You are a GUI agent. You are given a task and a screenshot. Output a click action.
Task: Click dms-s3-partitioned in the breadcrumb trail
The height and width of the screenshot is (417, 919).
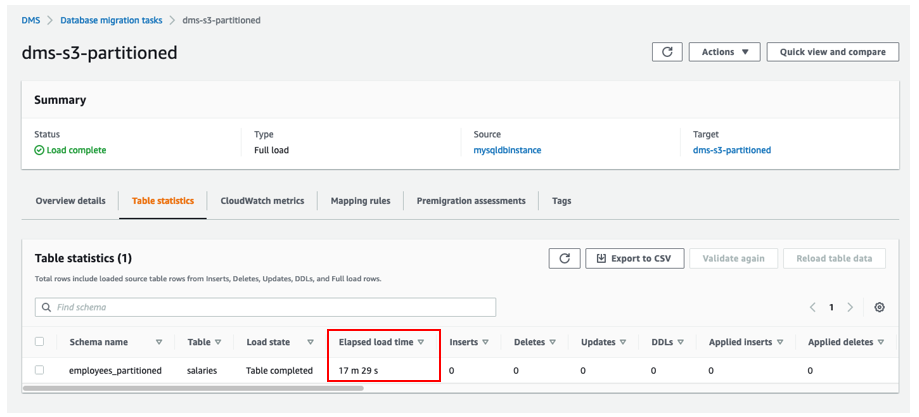[x=222, y=20]
